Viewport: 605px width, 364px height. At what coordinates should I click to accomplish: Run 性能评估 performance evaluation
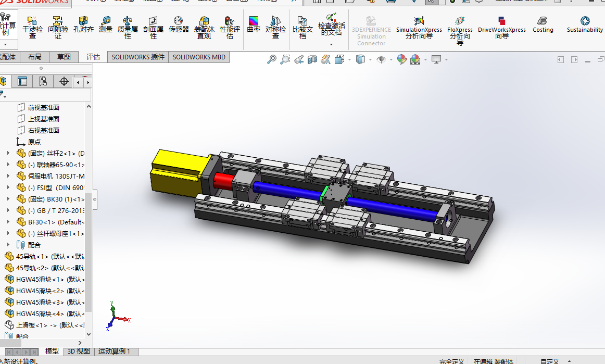point(230,27)
